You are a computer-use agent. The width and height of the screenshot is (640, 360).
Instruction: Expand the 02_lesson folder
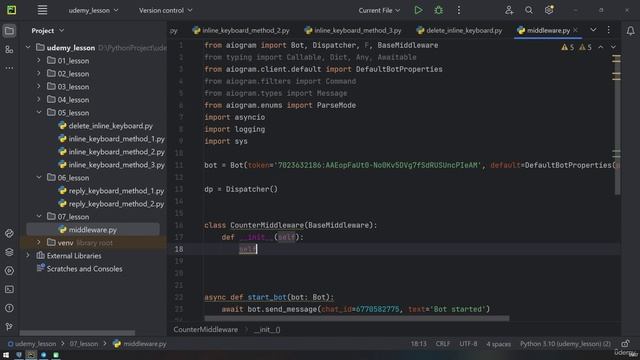click(39, 73)
